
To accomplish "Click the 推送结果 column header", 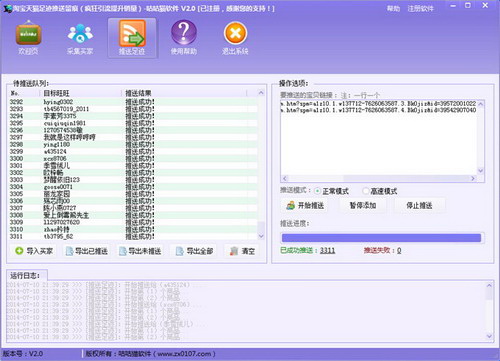I will pyautogui.click(x=185, y=93).
